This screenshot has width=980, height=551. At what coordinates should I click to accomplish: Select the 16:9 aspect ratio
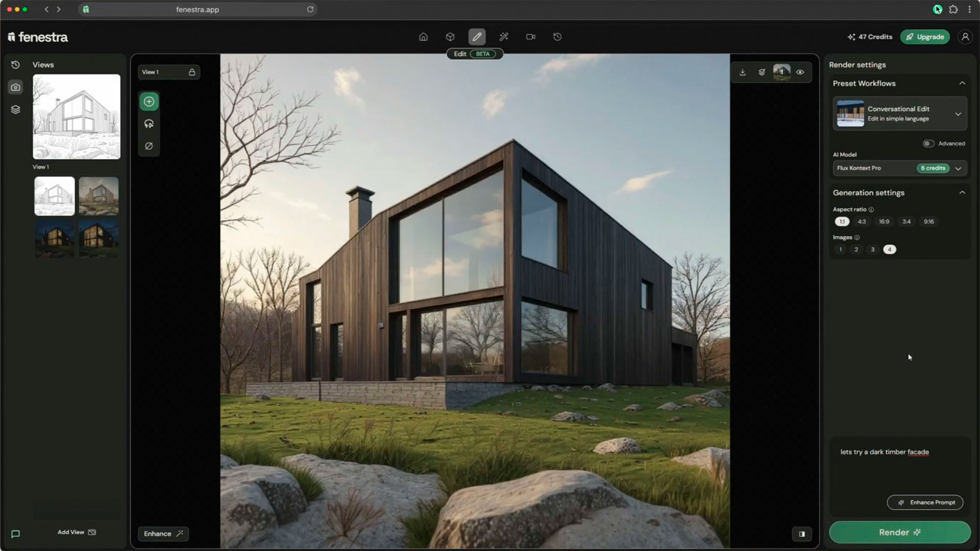tap(884, 221)
